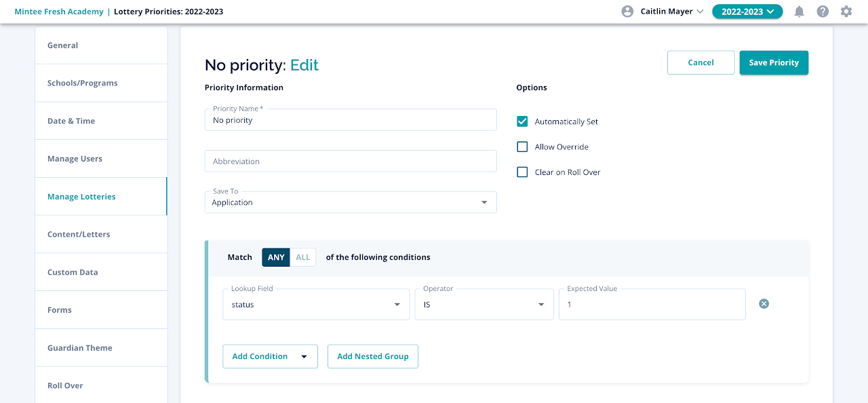Expand the Lookup Field dropdown
Viewport: 868px width, 403px height.
tap(316, 305)
